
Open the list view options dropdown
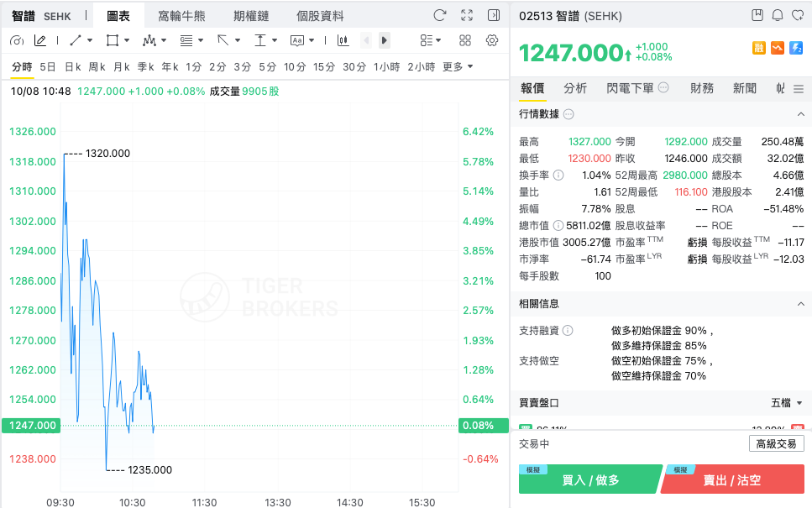pyautogui.click(x=430, y=40)
